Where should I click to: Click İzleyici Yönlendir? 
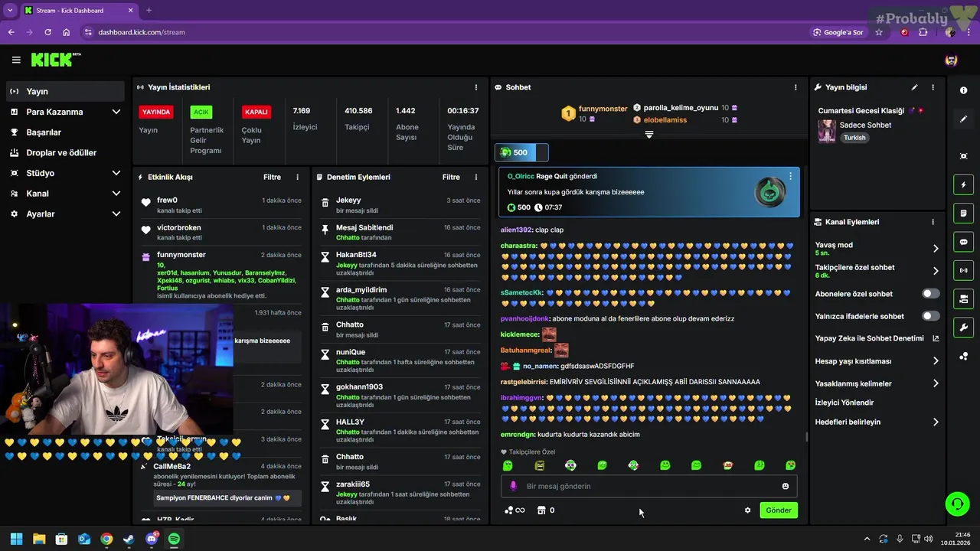click(844, 403)
